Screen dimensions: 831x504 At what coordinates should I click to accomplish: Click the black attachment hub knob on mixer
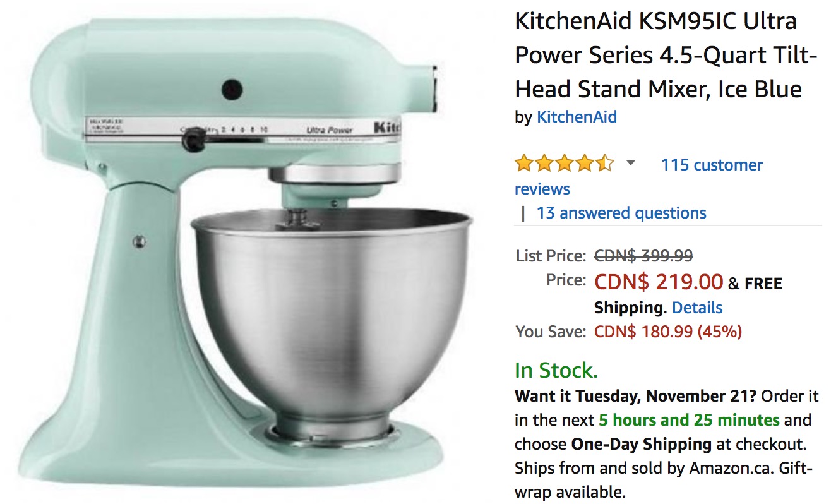click(232, 89)
